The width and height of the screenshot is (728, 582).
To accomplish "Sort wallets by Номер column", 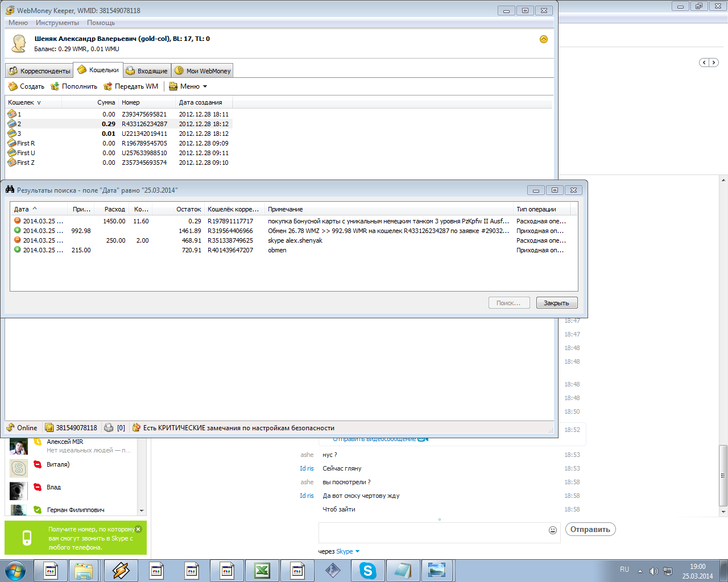I will pos(147,102).
